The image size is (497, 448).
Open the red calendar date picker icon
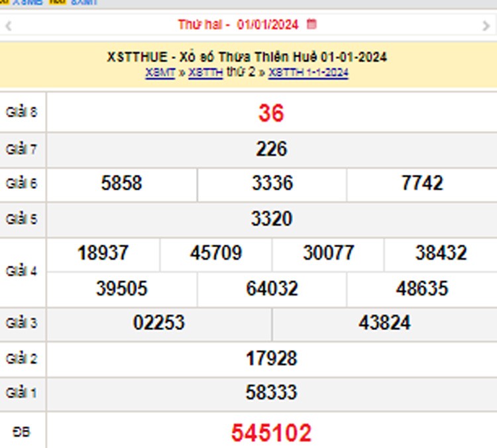311,25
